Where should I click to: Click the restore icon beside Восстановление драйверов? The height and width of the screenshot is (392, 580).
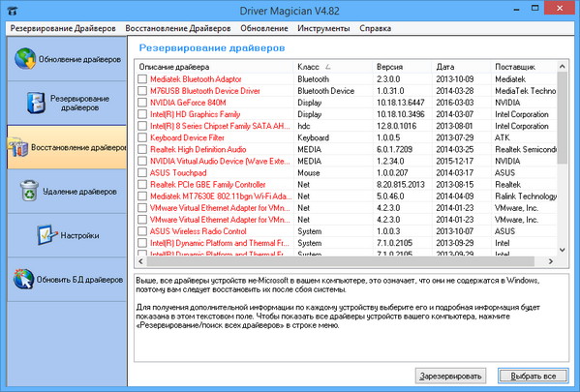point(17,147)
